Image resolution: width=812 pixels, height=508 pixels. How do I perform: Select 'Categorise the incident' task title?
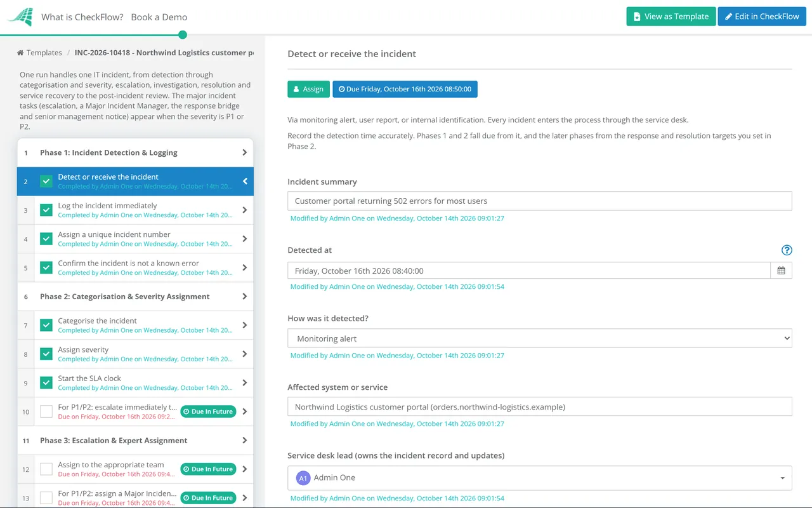(x=97, y=321)
